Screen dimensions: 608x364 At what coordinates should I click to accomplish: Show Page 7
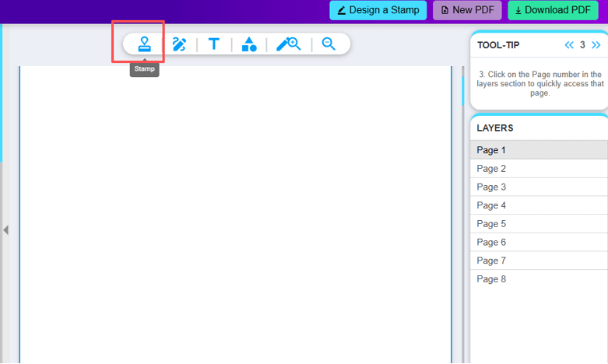click(x=539, y=261)
